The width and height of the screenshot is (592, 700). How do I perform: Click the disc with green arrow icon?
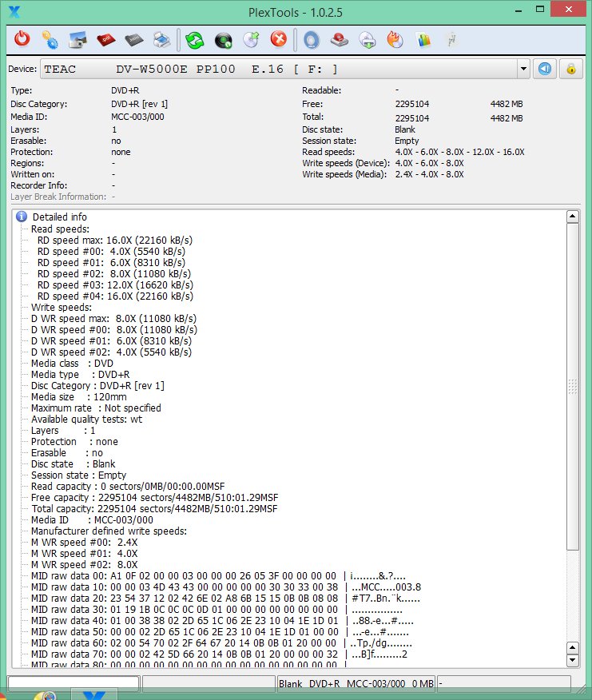(x=252, y=39)
